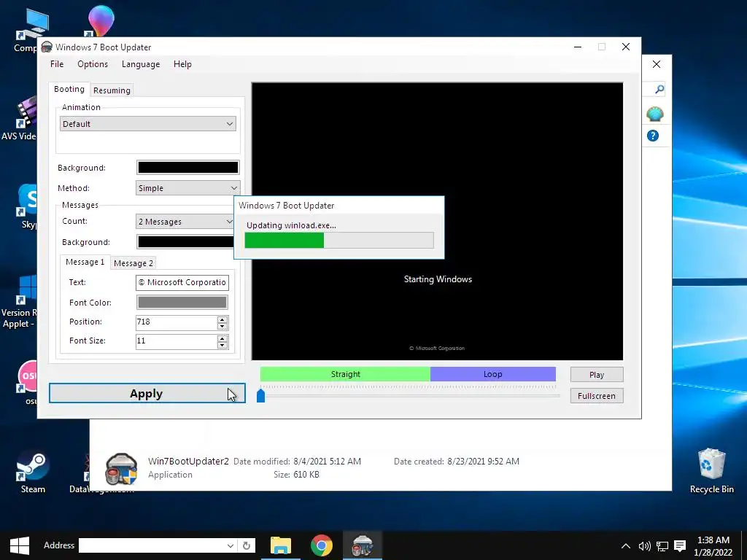Click the Position value field
The width and height of the screenshot is (747, 560).
click(177, 322)
